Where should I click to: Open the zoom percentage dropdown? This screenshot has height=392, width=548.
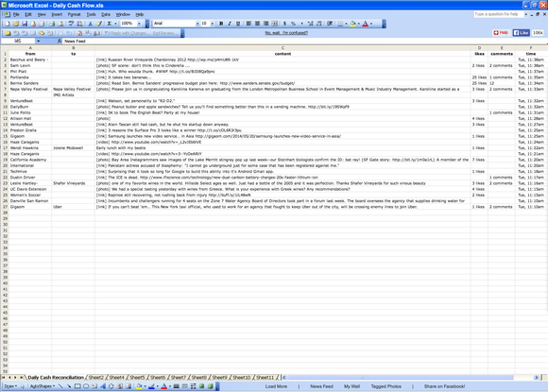point(139,24)
